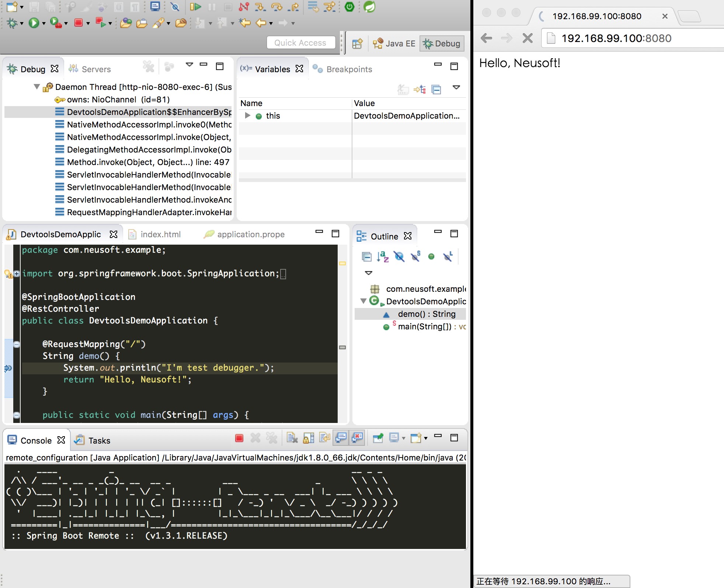Click the green Run button in toolbar
This screenshot has height=588, width=724.
(34, 23)
